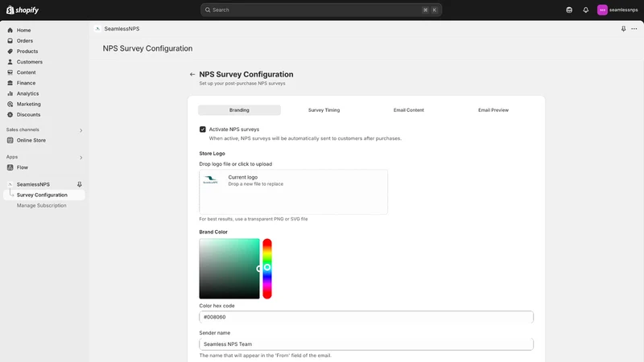Click the seamlessnps account name

pyautogui.click(x=623, y=10)
